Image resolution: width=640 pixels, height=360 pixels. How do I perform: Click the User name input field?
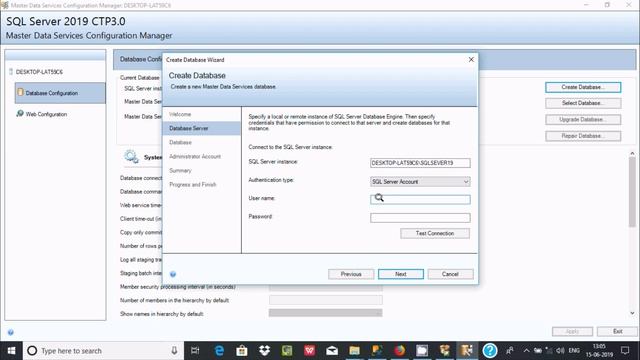coord(420,199)
